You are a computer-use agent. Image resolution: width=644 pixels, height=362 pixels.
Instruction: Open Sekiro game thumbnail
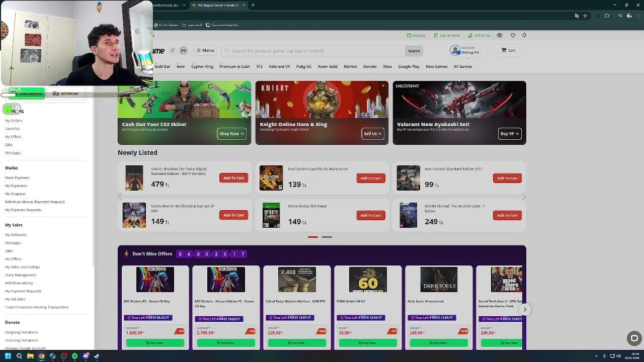(x=134, y=178)
